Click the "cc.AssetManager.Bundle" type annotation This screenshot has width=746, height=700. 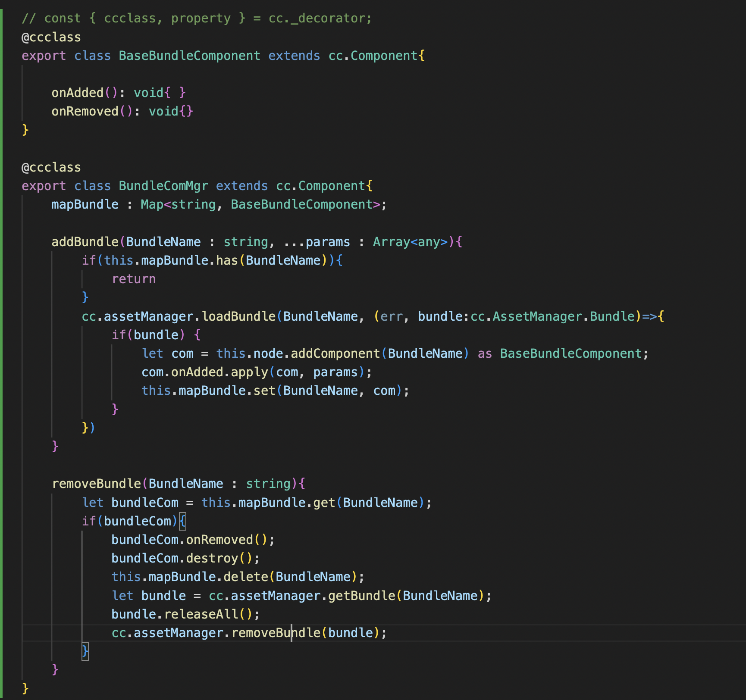pos(552,316)
